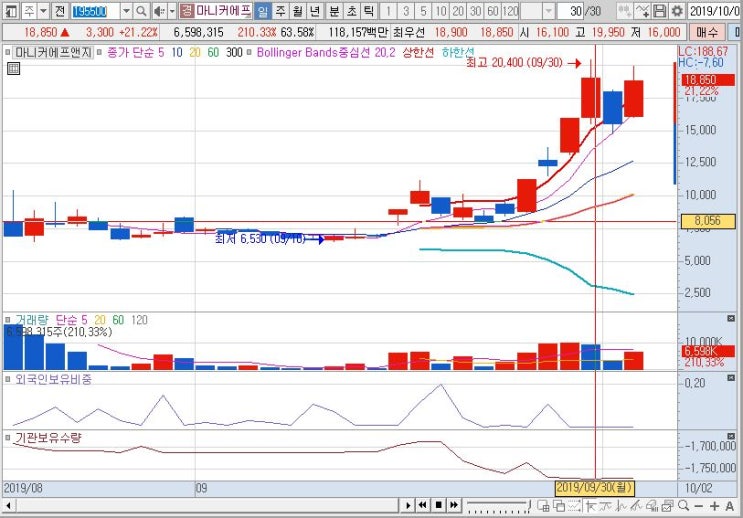Click the 8,056 price label
Screen dimensions: 743x518
click(x=707, y=221)
